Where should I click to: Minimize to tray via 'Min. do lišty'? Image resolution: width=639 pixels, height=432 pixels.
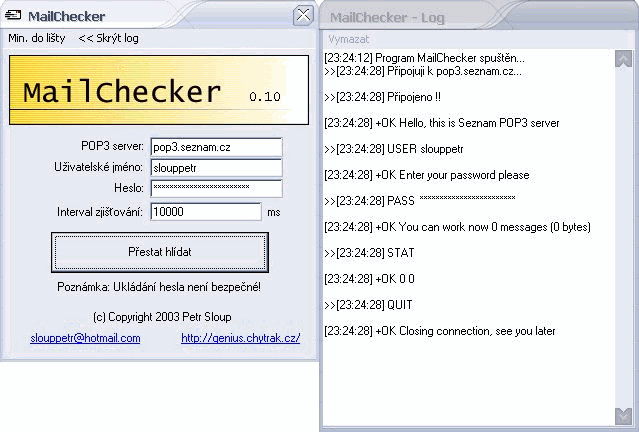tap(37, 38)
